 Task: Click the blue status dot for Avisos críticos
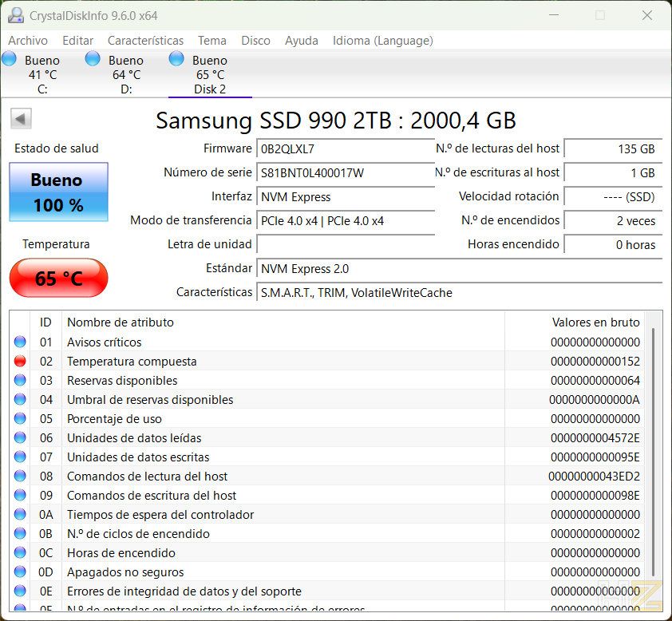[x=20, y=342]
